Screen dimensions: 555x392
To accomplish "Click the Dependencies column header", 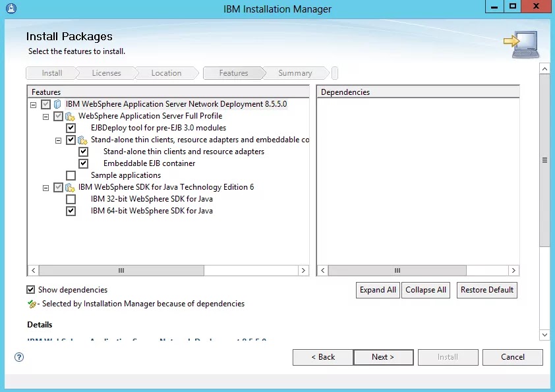I will tap(418, 92).
